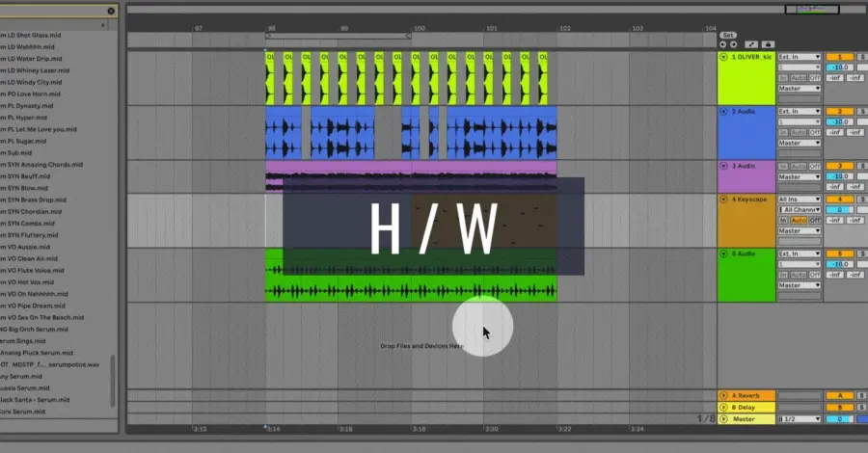
Task: Click the Set locator button
Action: tap(728, 35)
